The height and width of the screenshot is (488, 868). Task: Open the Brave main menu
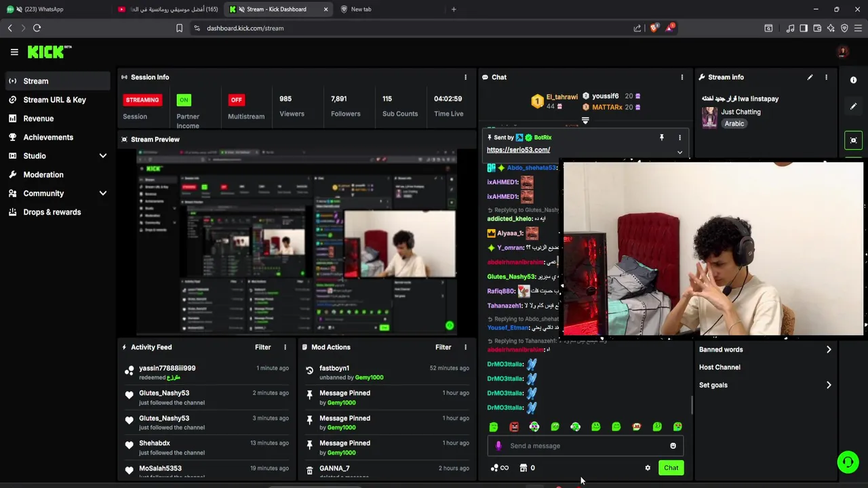click(x=858, y=28)
